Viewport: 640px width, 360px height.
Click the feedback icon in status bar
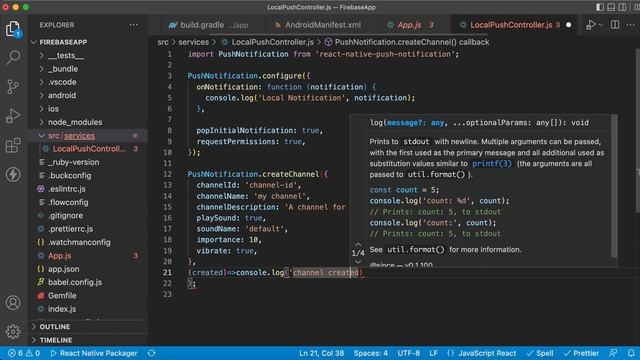613,353
